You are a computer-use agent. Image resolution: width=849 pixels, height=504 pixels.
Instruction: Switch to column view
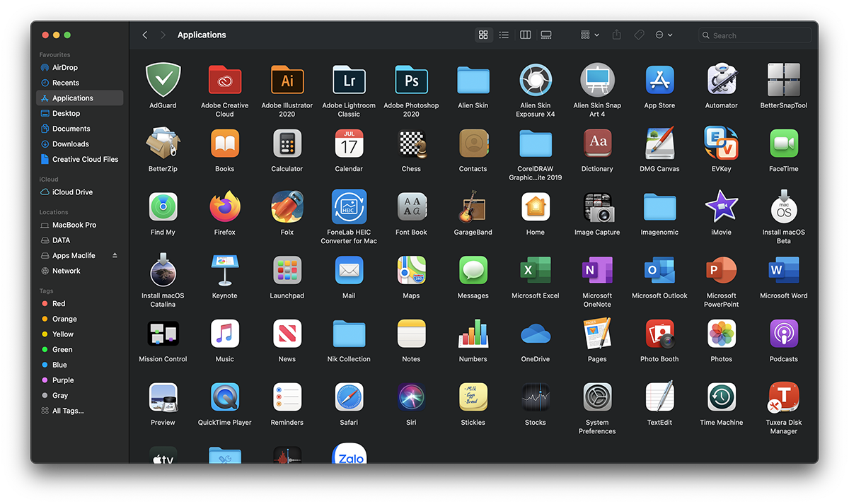click(x=525, y=34)
